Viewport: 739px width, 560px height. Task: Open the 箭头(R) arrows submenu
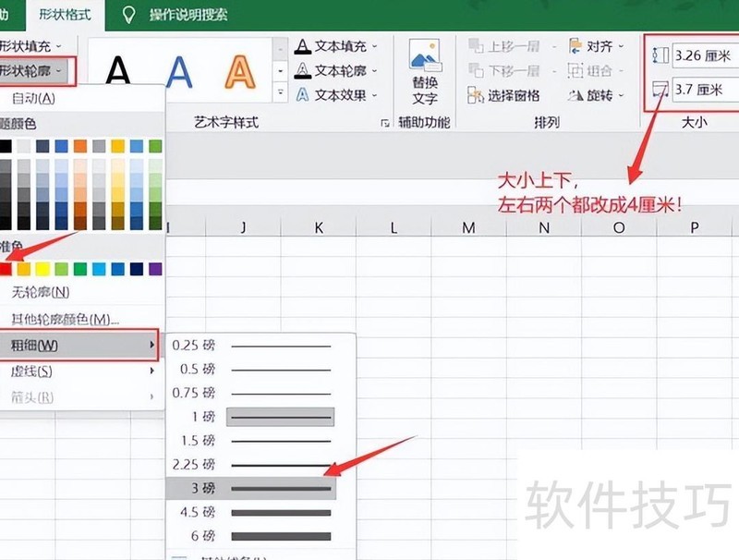click(x=82, y=397)
